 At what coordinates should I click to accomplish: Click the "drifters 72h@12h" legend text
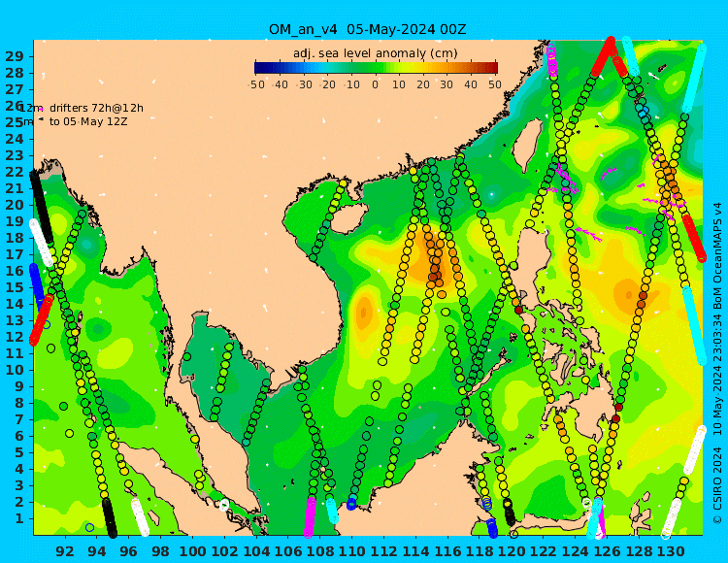click(96, 108)
